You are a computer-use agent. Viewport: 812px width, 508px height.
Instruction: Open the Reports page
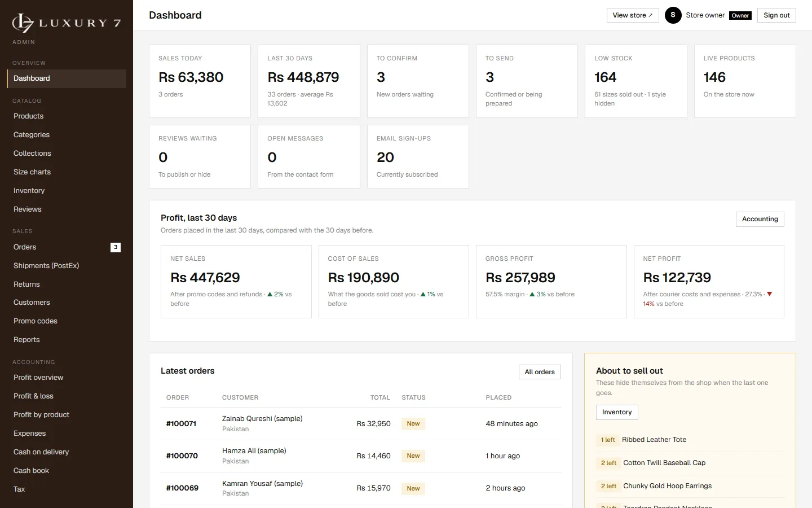67,340
